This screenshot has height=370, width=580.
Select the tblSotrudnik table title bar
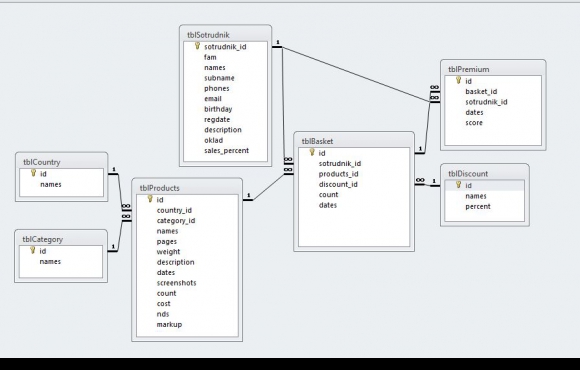(225, 35)
